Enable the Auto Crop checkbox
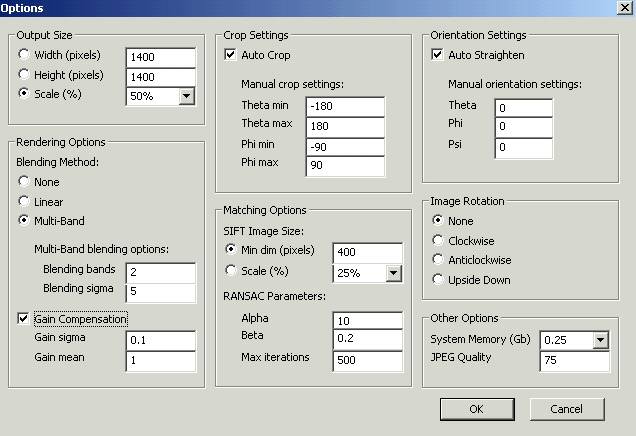Image resolution: width=636 pixels, height=436 pixels. pyautogui.click(x=230, y=54)
